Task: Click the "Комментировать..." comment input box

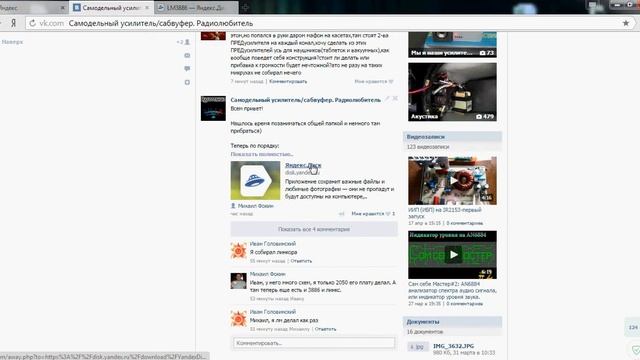Action: pos(314,343)
